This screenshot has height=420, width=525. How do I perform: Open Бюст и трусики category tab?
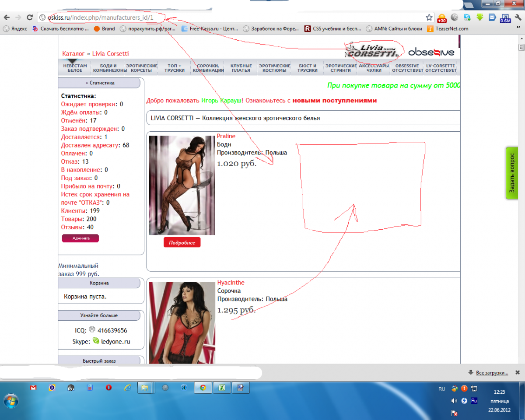308,68
